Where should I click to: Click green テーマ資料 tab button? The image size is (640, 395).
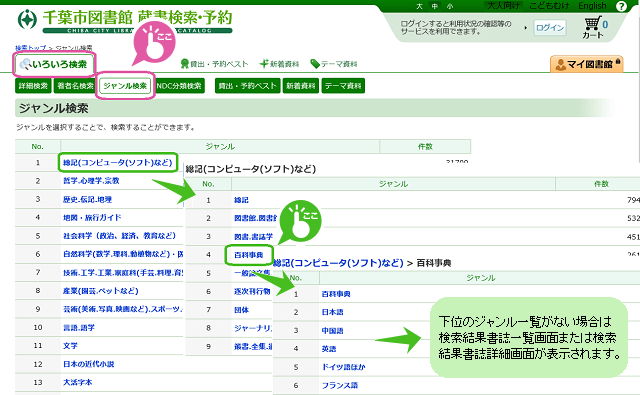coord(343,86)
